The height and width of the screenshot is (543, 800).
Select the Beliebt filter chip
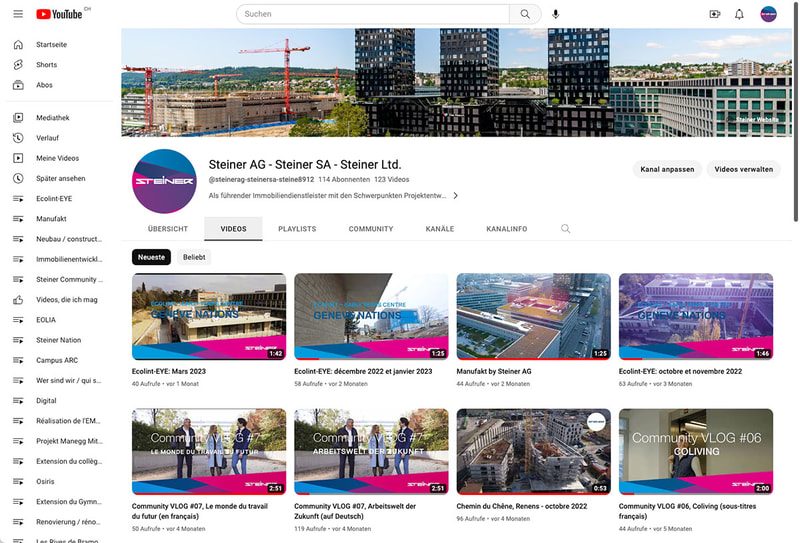coord(195,257)
